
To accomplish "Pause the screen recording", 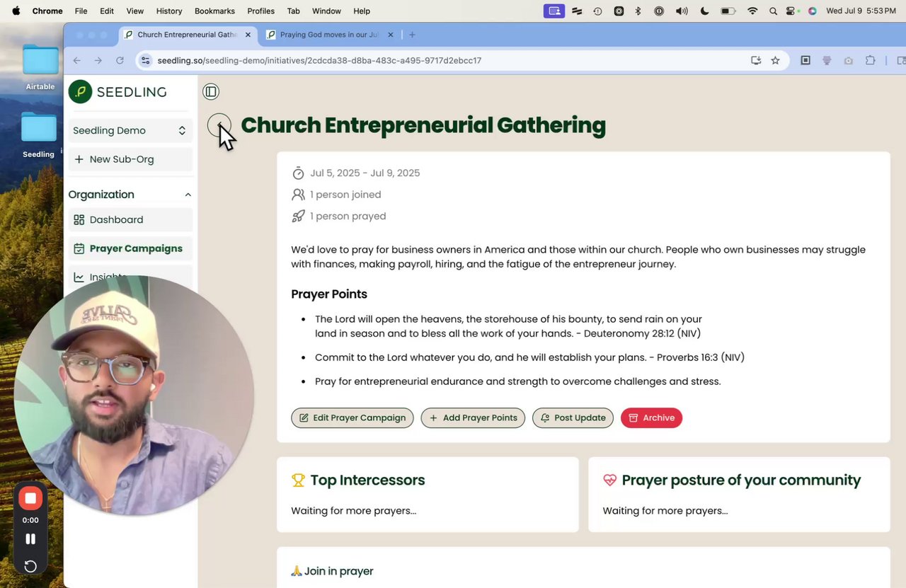I will 30,539.
